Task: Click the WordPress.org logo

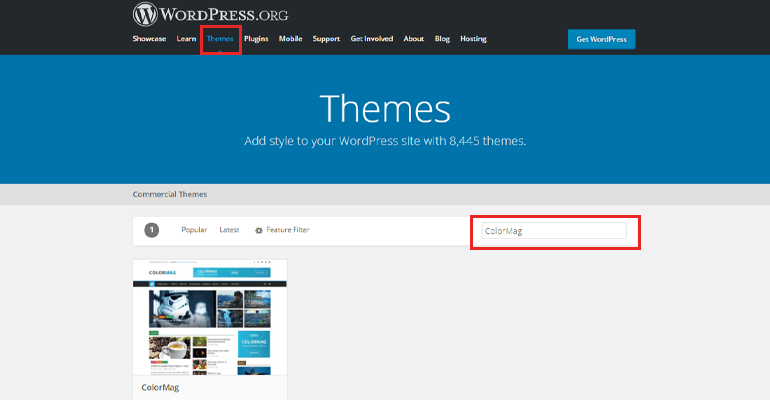Action: coord(210,14)
